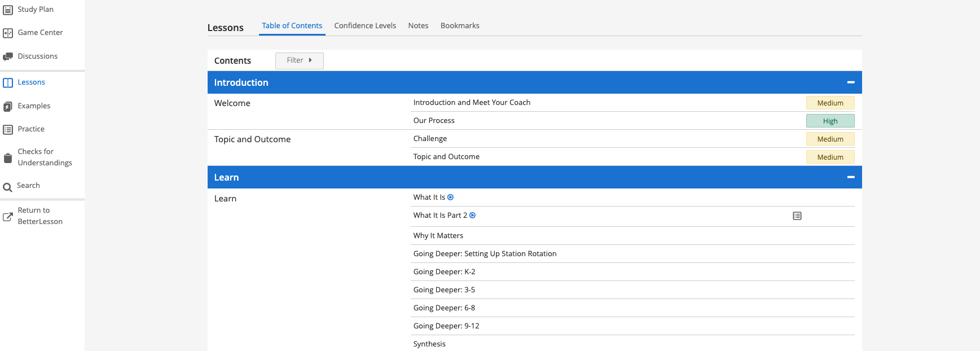
Task: Click the Return to BetterLesson external-link icon
Action: point(8,217)
